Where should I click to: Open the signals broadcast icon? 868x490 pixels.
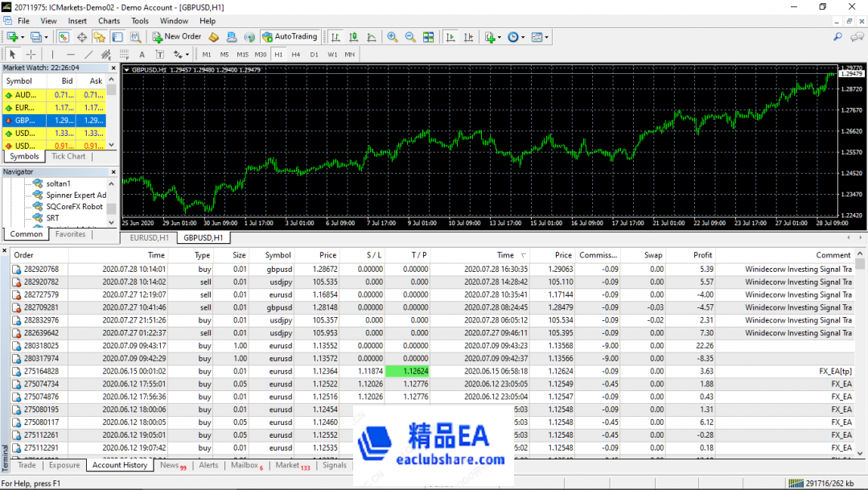[x=249, y=37]
